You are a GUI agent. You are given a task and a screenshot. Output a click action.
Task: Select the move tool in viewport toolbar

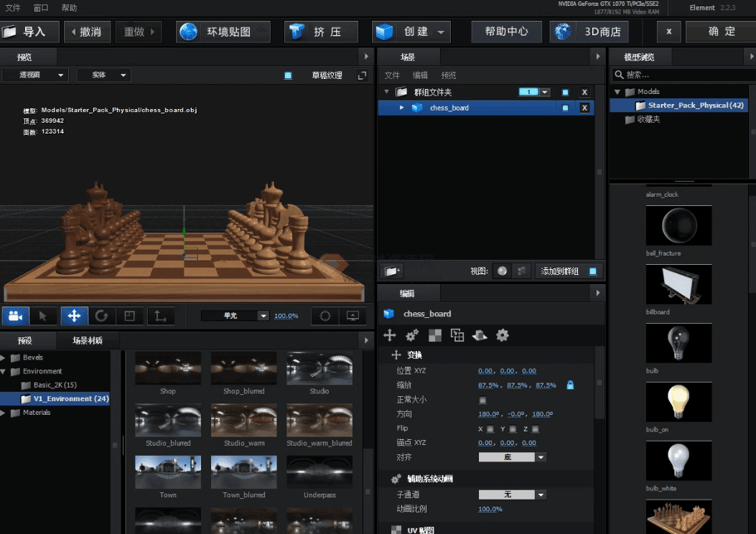click(75, 316)
